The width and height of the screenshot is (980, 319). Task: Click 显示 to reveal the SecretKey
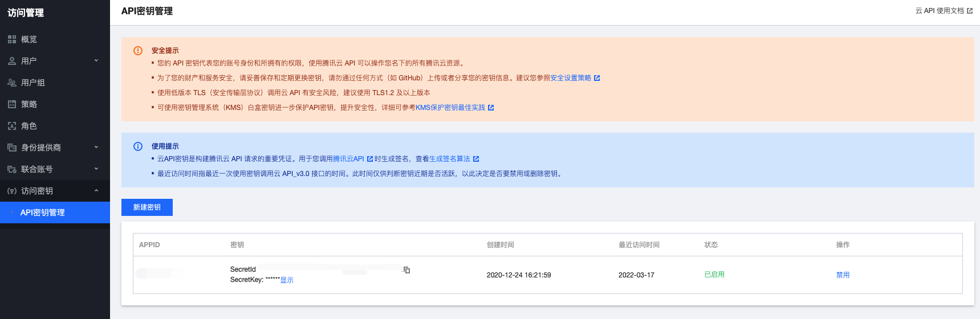[287, 280]
